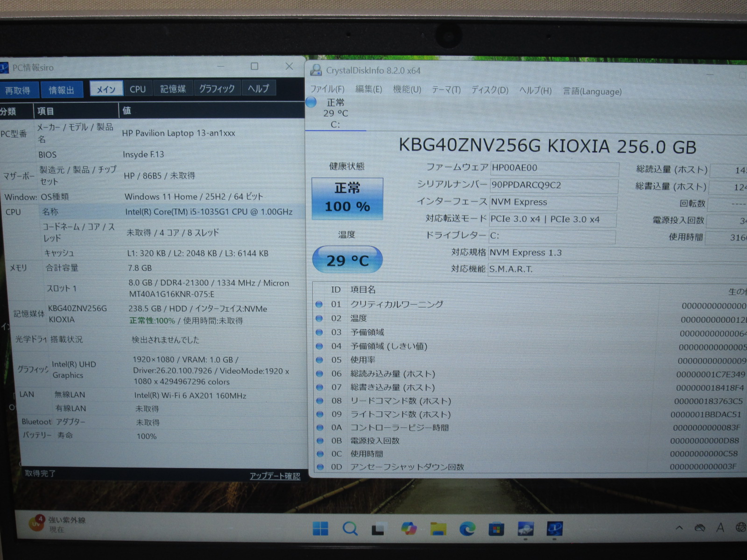The height and width of the screenshot is (560, 747).
Task: Click the 対応転送モード field
Action: tap(553, 220)
